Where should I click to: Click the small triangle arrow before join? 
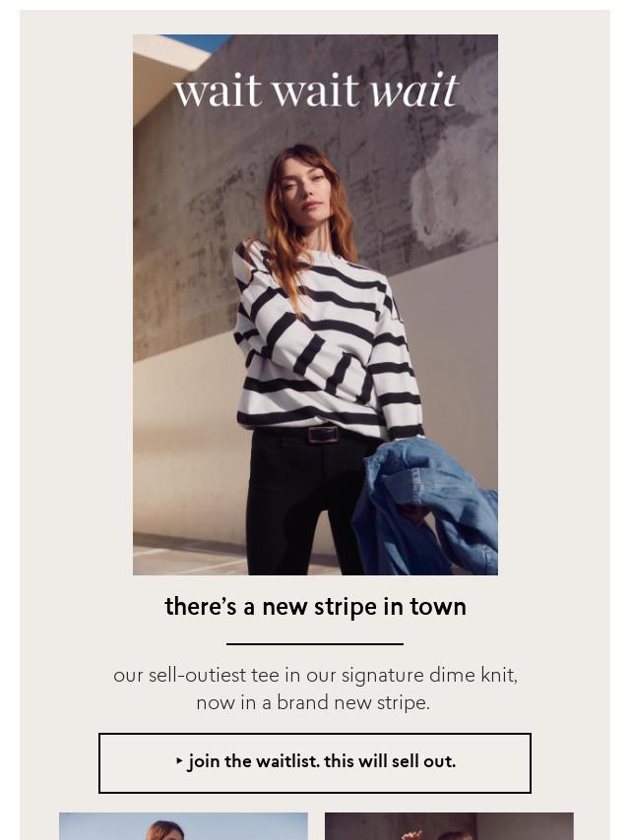point(179,760)
